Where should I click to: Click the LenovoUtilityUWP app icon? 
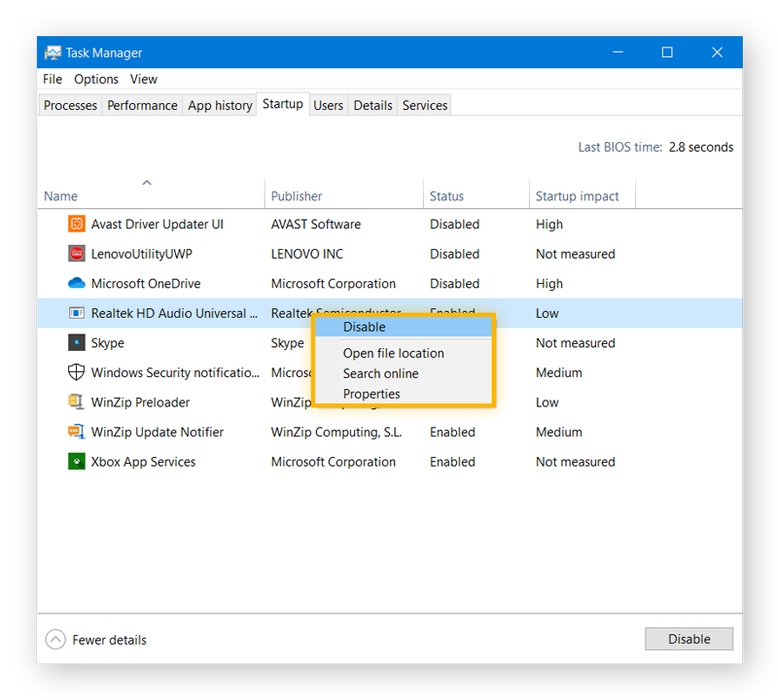(x=77, y=254)
